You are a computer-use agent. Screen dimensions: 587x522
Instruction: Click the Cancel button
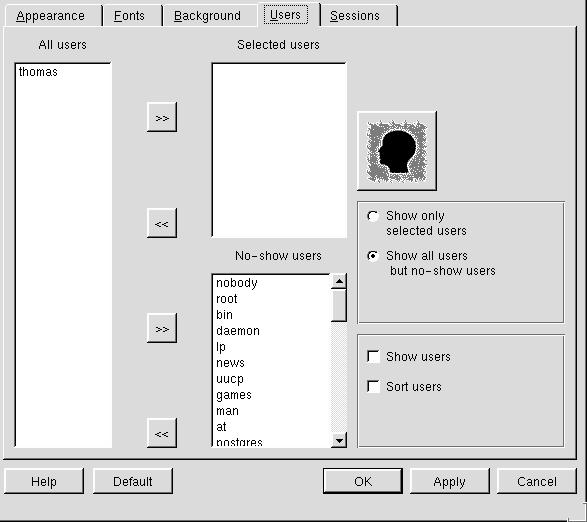[536, 481]
